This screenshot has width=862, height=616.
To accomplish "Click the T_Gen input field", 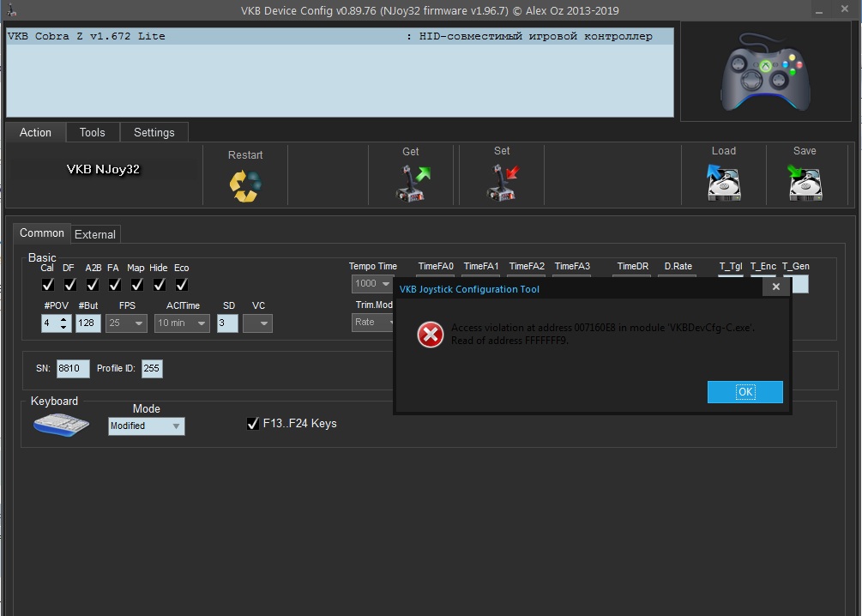I will tap(799, 284).
